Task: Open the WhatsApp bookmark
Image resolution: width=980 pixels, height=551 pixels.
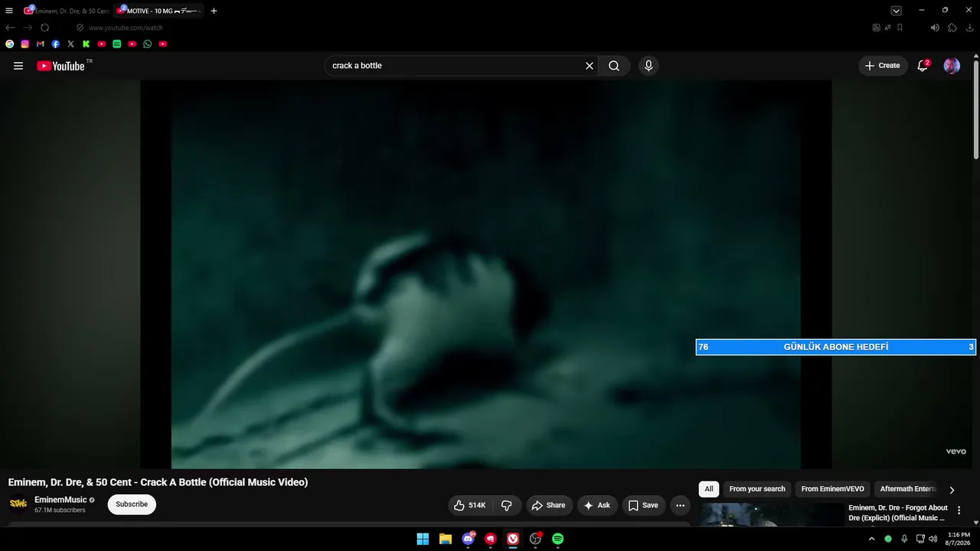Action: [x=148, y=44]
